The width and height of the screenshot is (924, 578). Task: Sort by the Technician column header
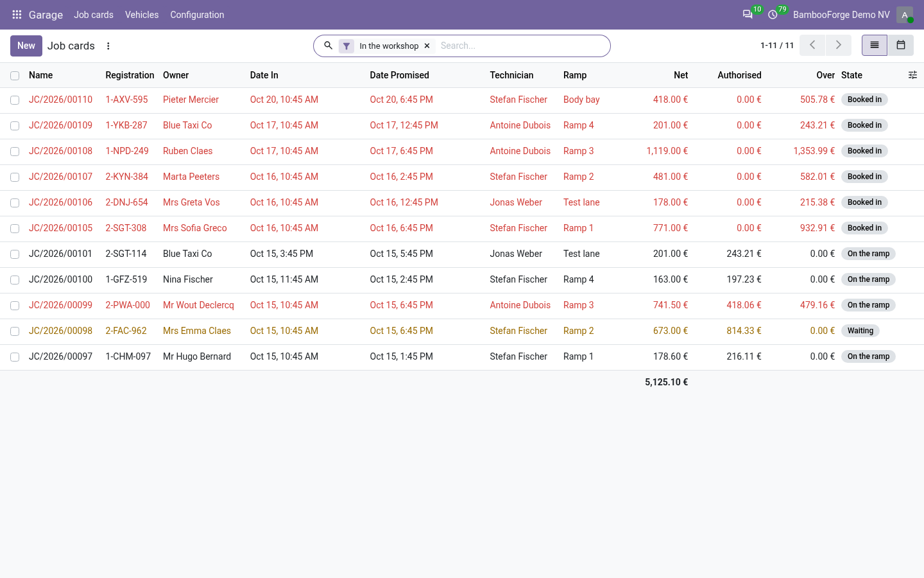[511, 75]
